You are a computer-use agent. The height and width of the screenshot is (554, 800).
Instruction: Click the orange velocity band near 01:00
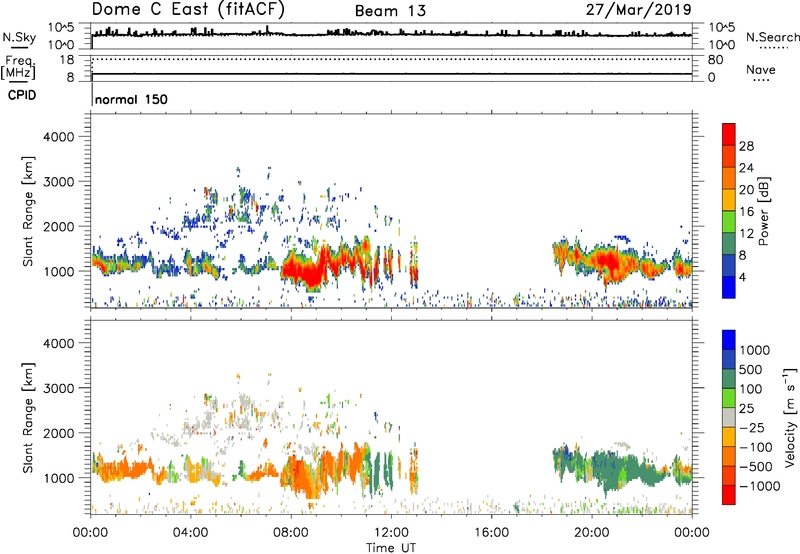[125, 469]
